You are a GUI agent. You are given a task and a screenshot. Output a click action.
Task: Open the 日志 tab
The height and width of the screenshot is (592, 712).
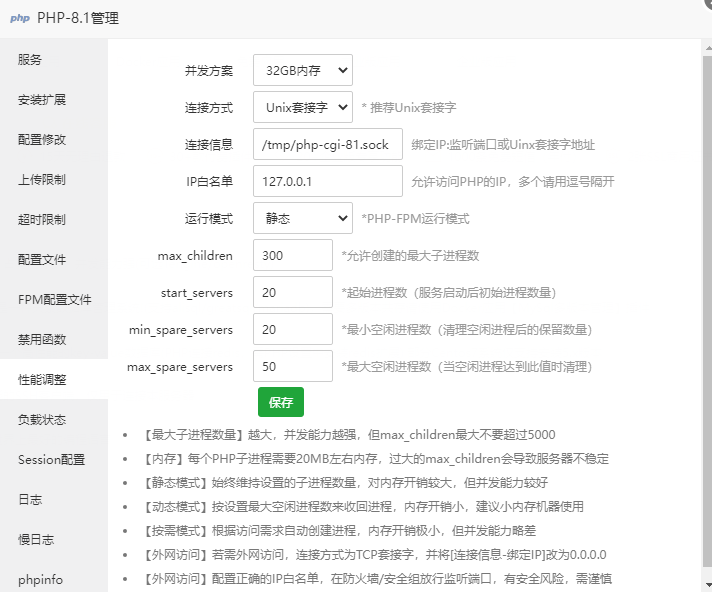(54, 499)
